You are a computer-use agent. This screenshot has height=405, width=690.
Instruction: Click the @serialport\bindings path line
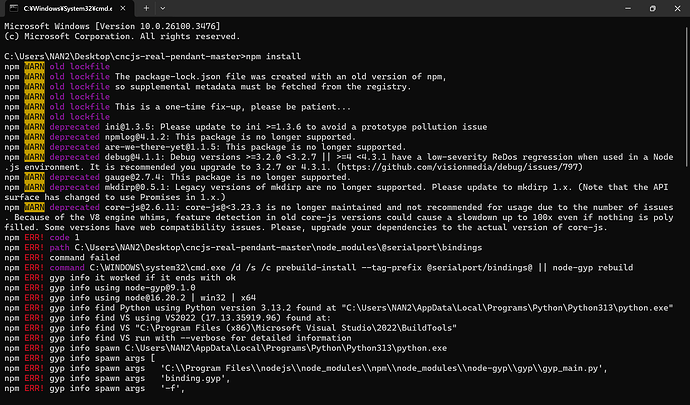point(243,247)
